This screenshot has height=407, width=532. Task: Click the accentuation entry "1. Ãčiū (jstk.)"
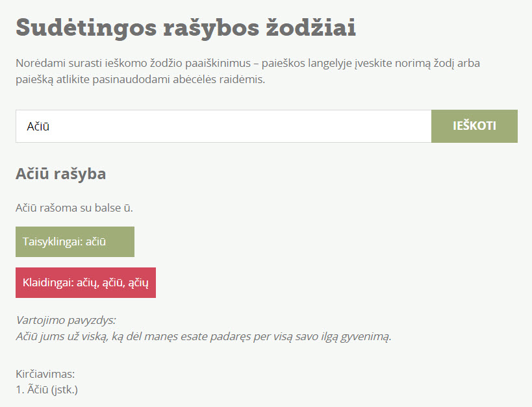[47, 390]
